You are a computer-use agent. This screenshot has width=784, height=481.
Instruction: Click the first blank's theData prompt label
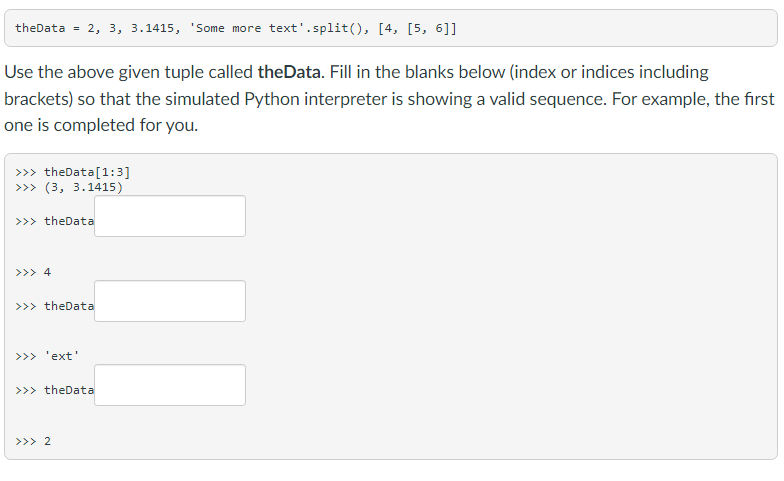(x=69, y=221)
